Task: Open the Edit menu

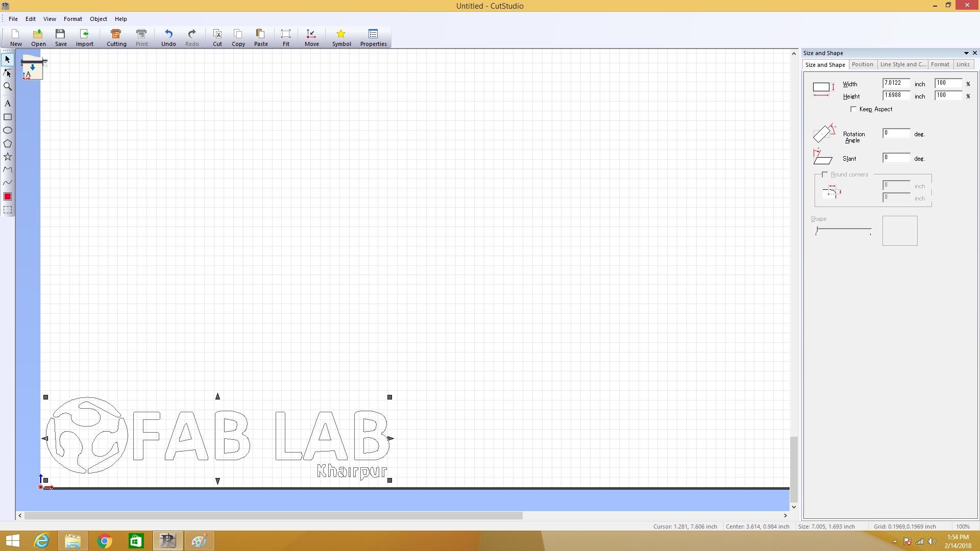Action: click(x=31, y=19)
